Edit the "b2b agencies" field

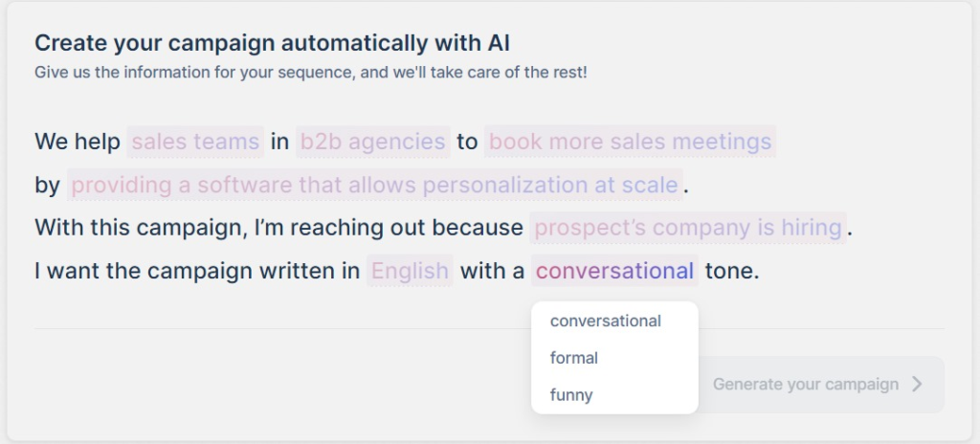(372, 143)
